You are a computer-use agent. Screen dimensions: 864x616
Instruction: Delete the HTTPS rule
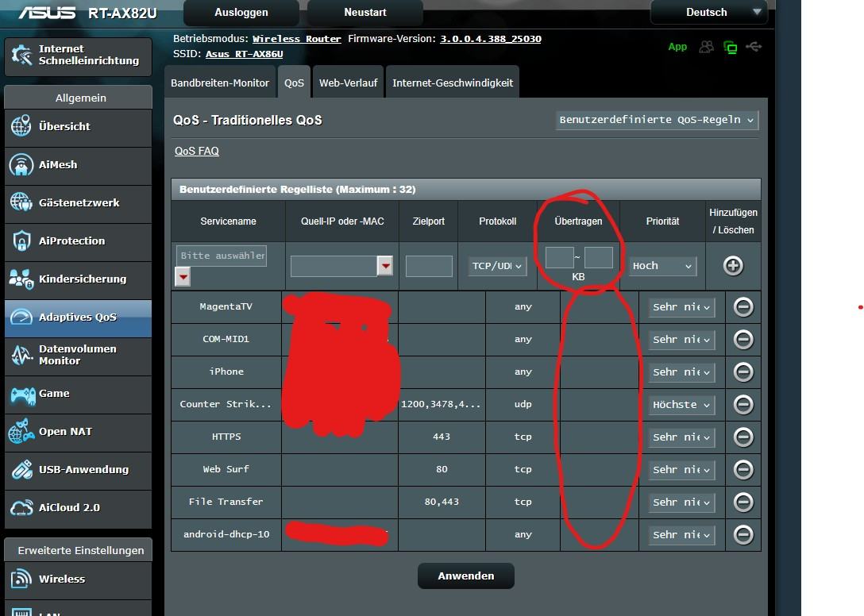(x=743, y=437)
